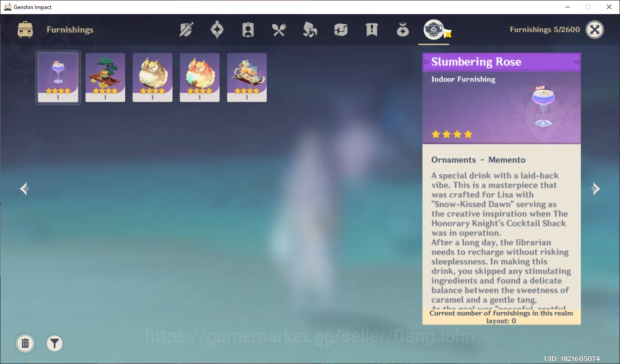Switch to Character Development Items tab
This screenshot has height=364, width=620.
[248, 30]
